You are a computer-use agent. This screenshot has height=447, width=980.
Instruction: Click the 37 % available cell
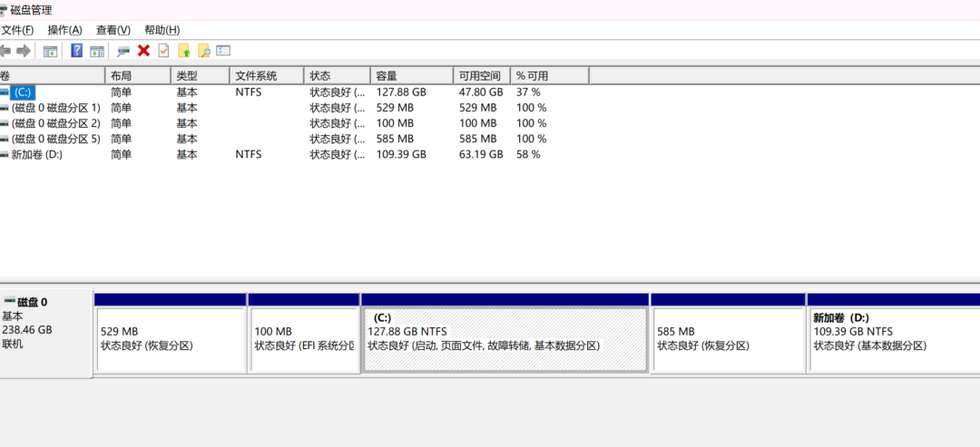528,92
